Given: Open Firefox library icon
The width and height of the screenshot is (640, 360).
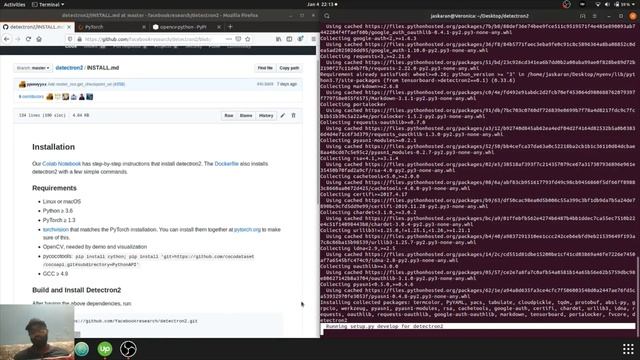Looking at the screenshot, I should [278, 39].
